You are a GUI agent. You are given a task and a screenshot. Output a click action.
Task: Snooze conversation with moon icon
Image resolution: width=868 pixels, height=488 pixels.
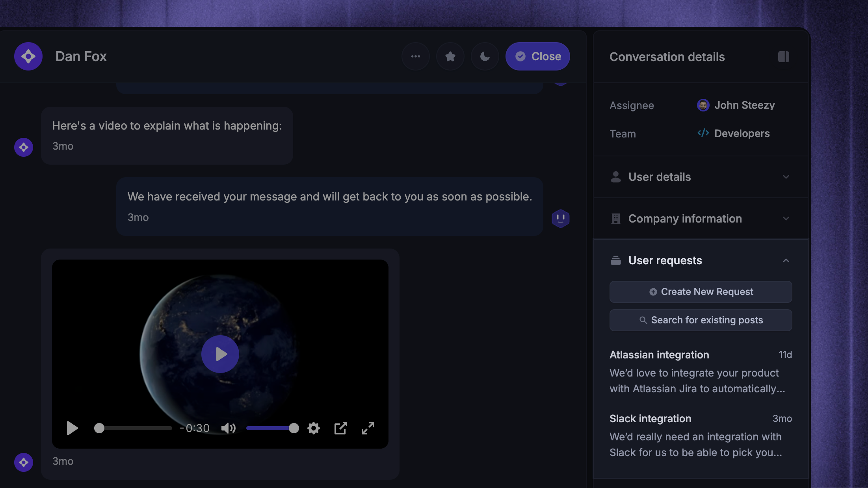click(x=485, y=56)
